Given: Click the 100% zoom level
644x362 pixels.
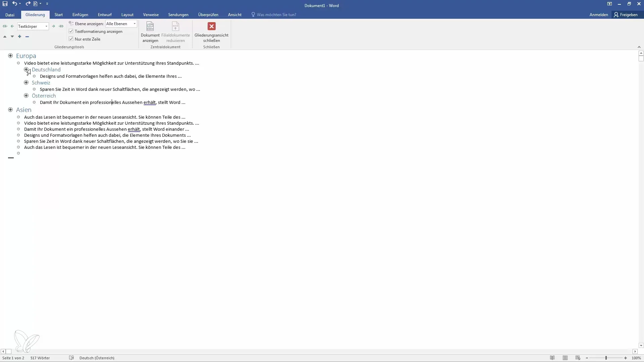Looking at the screenshot, I should click(636, 358).
